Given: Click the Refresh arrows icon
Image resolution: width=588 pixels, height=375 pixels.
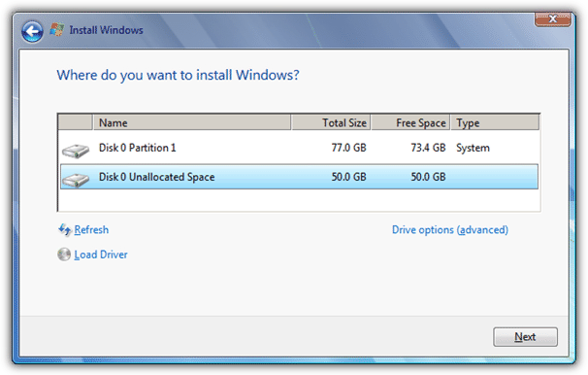Looking at the screenshot, I should coord(64,229).
